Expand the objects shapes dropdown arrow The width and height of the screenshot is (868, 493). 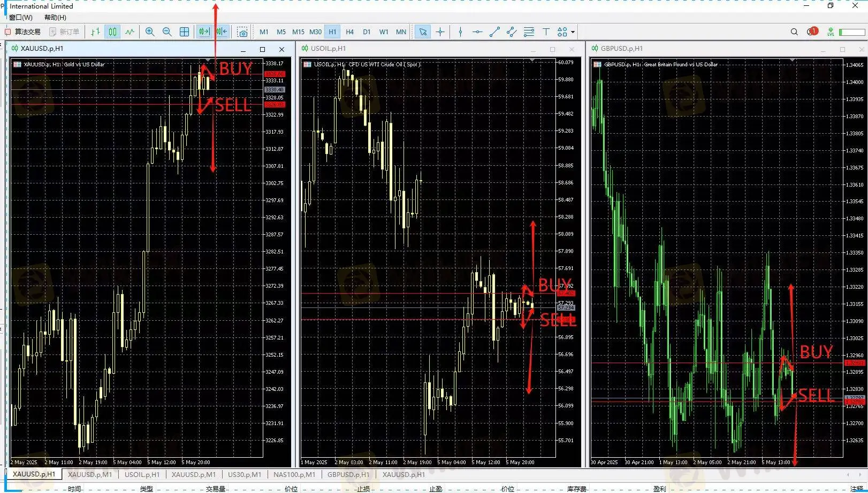(x=573, y=32)
